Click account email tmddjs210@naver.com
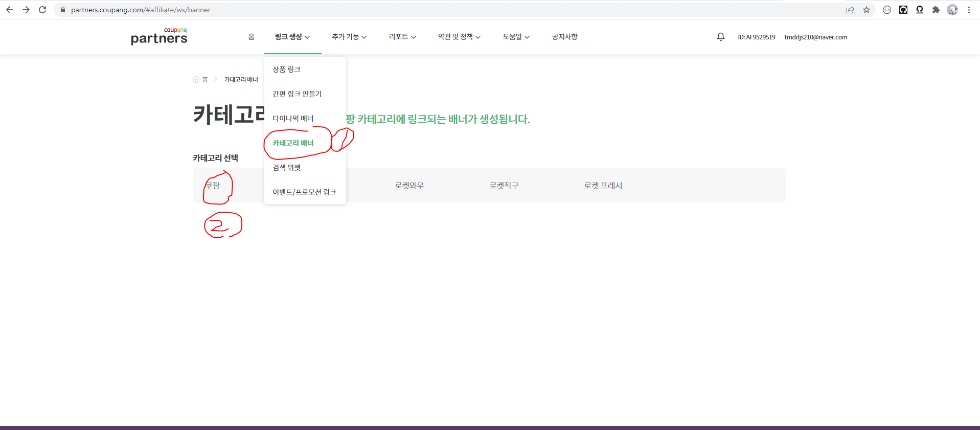 [816, 37]
